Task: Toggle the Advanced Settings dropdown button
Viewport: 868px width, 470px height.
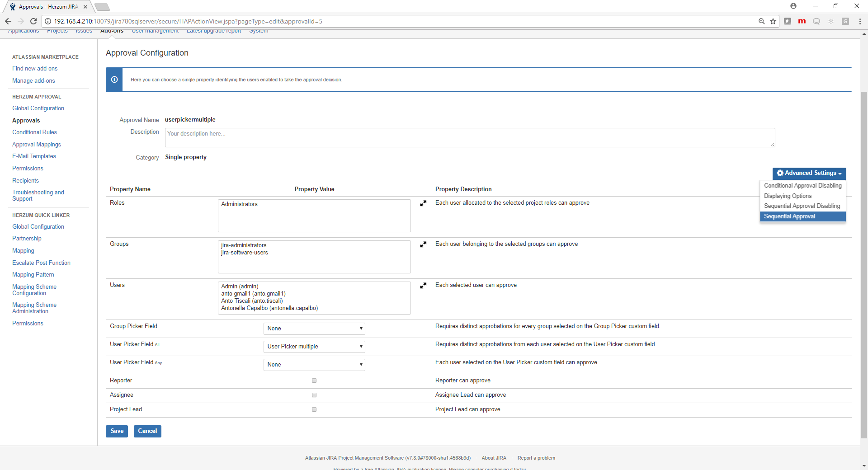Action: click(809, 173)
